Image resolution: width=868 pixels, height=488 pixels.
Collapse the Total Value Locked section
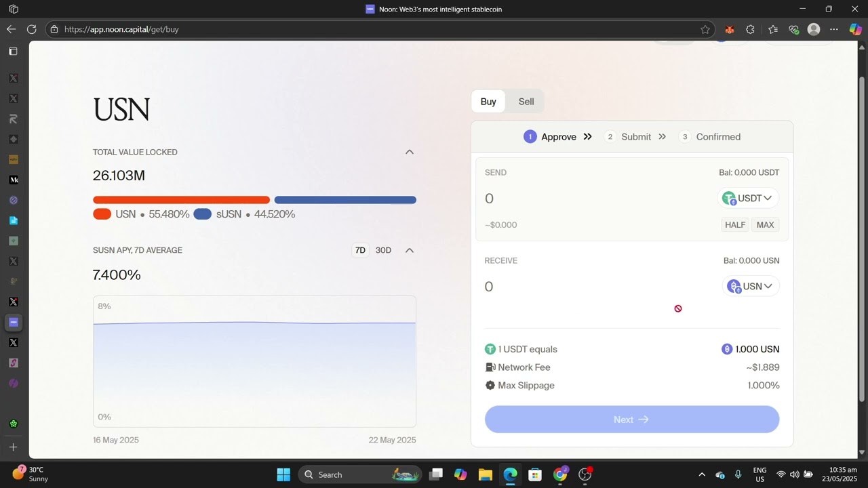pos(410,152)
